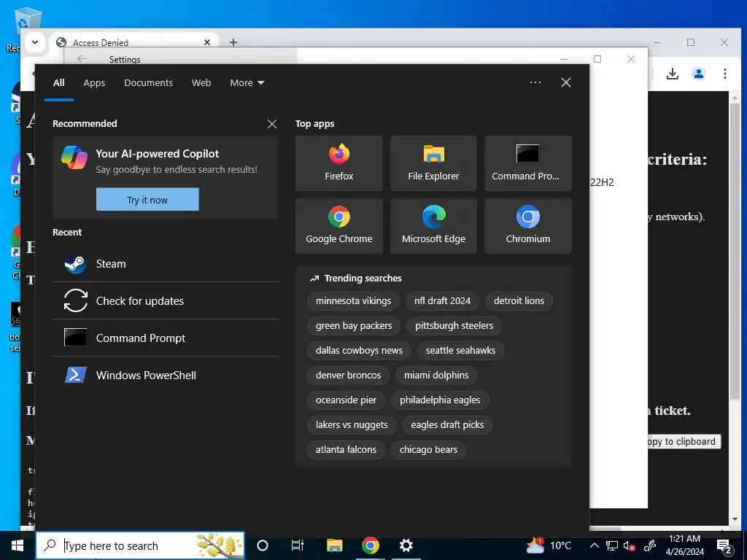The image size is (747, 560).
Task: Select Check for updates in Recent
Action: click(x=166, y=301)
